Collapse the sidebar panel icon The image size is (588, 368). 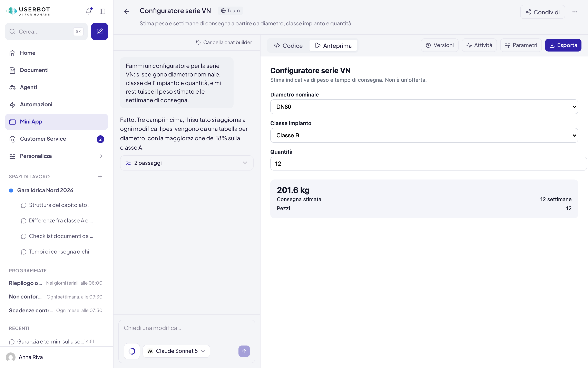pyautogui.click(x=102, y=11)
